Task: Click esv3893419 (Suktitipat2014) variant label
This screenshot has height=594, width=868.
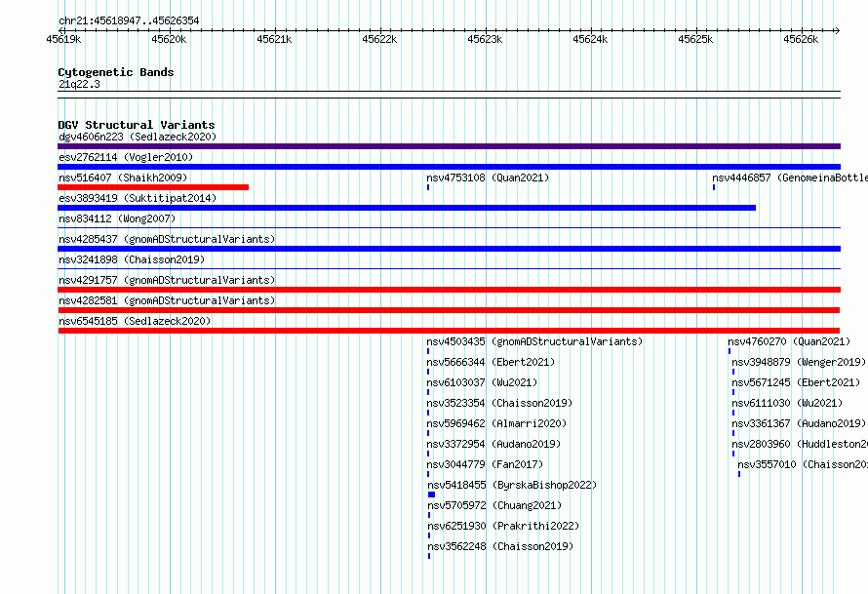Action: click(138, 198)
